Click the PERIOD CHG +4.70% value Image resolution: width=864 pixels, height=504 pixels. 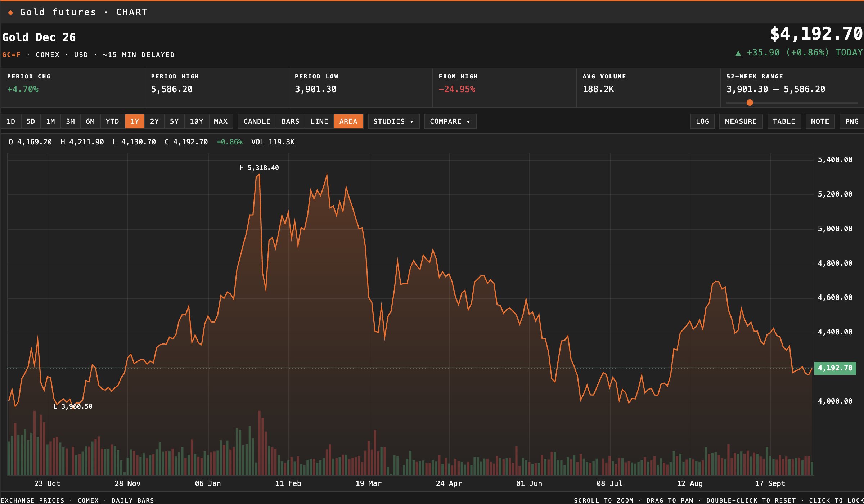click(x=23, y=89)
